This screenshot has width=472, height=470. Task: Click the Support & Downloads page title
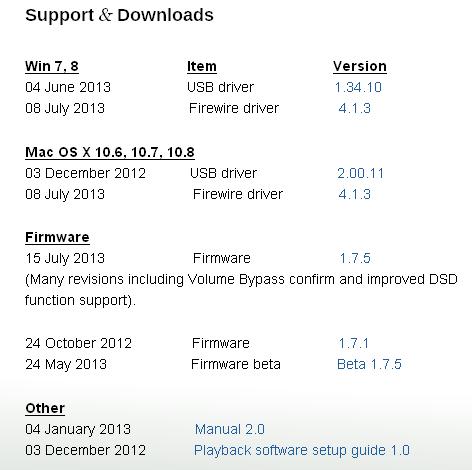tap(119, 15)
